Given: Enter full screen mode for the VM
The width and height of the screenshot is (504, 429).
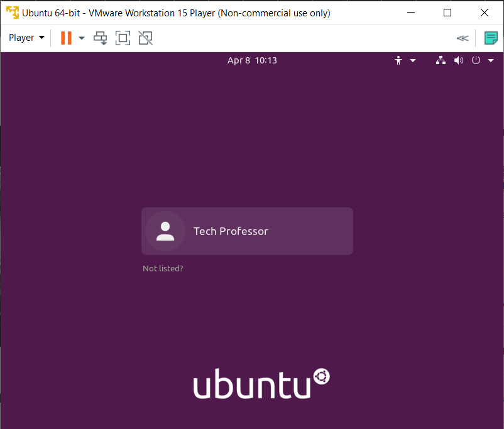Looking at the screenshot, I should 123,38.
